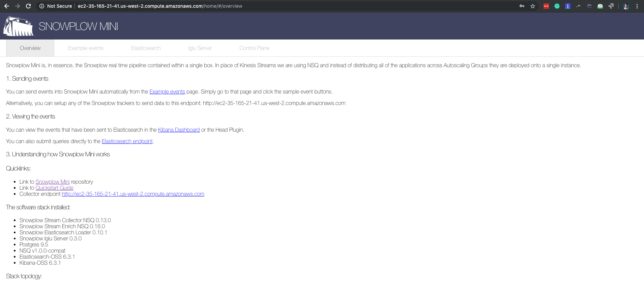Image resolution: width=644 pixels, height=289 pixels.
Task: Click the Snowplow Mini train logo
Action: [x=19, y=26]
